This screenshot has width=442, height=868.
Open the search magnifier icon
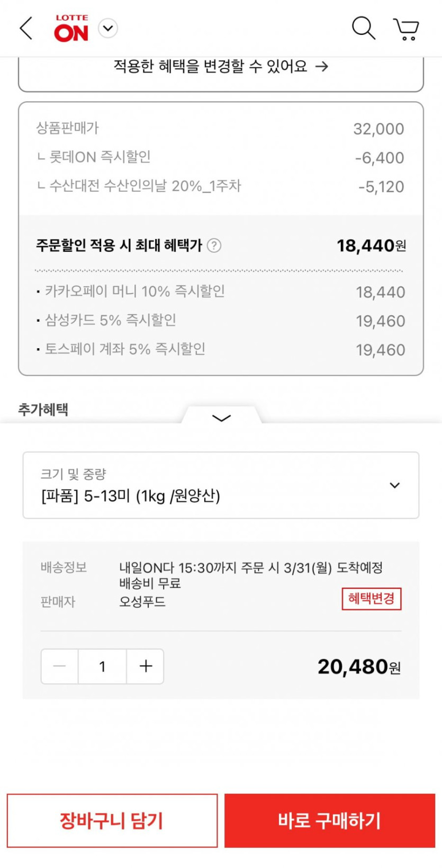point(363,28)
